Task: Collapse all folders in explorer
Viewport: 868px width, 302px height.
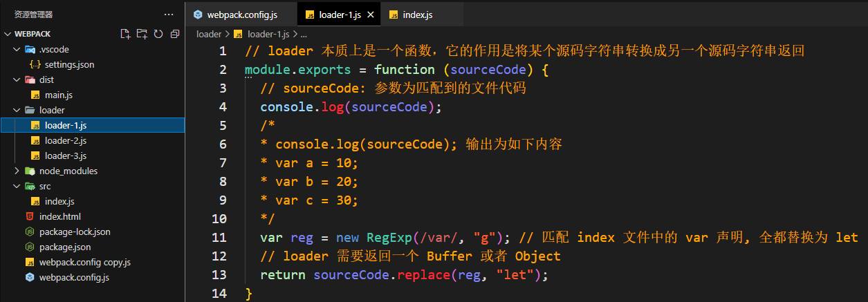Action: (x=174, y=34)
